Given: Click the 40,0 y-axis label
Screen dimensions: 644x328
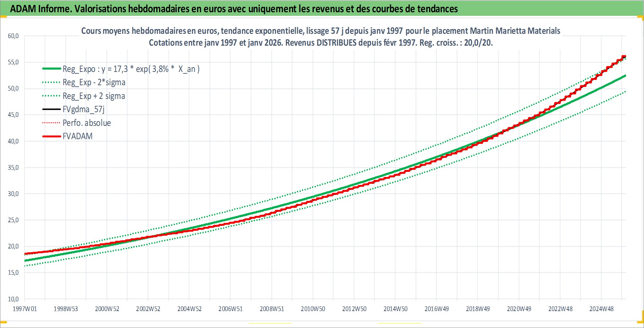Looking at the screenshot, I should tap(13, 141).
